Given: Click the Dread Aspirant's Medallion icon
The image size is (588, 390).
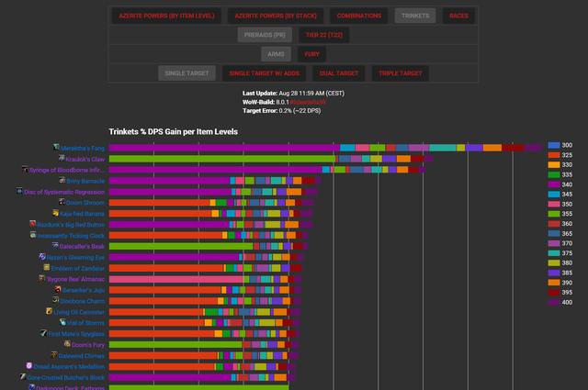Looking at the screenshot, I should pos(29,366).
